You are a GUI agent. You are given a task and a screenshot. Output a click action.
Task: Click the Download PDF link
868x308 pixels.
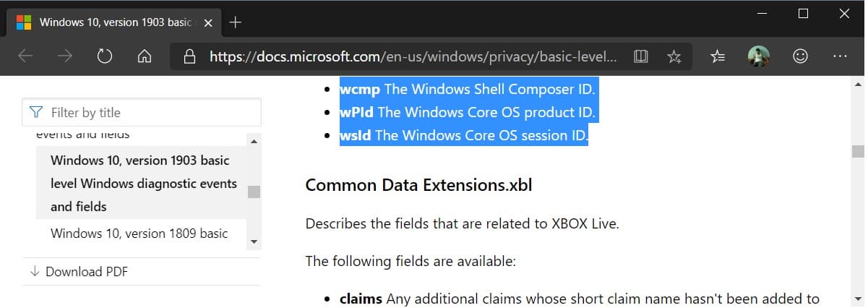86,272
